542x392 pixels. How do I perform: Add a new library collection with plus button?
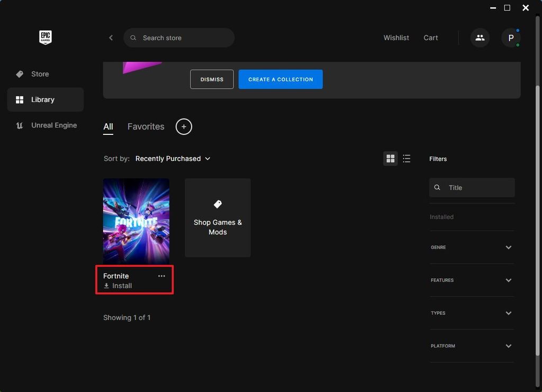[184, 126]
